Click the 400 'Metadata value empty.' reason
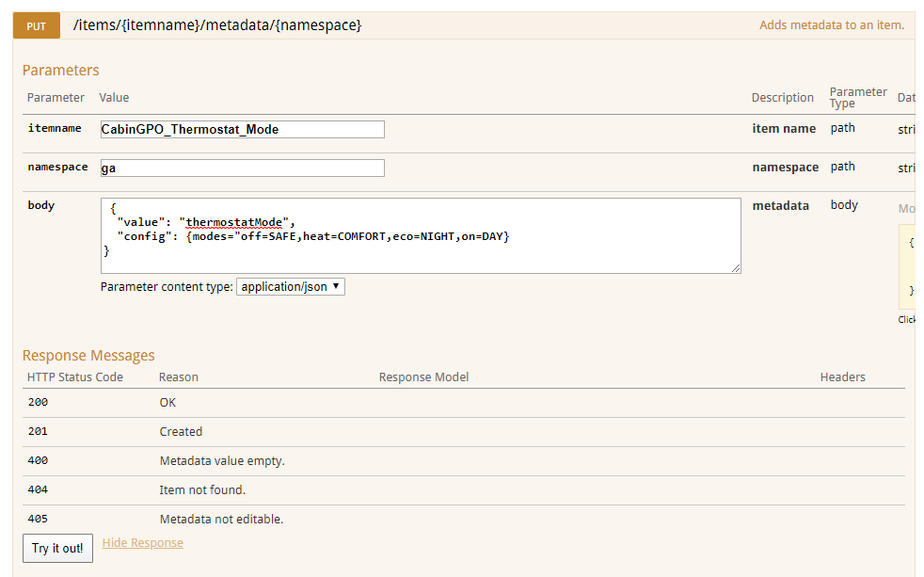924x577 pixels. [221, 461]
